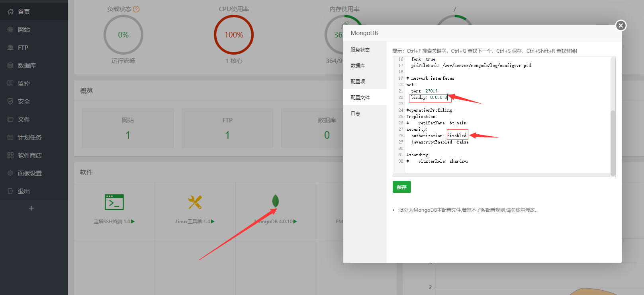Click the config editor horizontal scrollbar
The image size is (644, 295).
pyautogui.click(x=501, y=175)
